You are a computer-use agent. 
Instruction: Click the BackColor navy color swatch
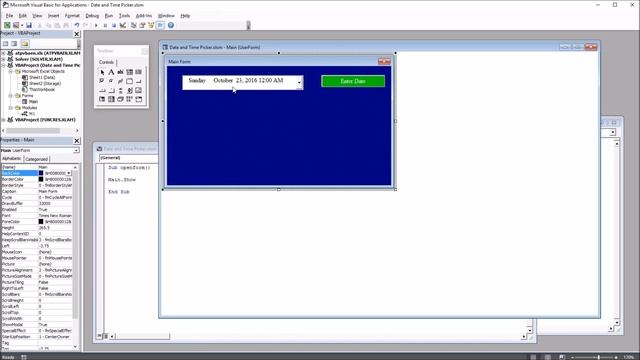pyautogui.click(x=41, y=173)
